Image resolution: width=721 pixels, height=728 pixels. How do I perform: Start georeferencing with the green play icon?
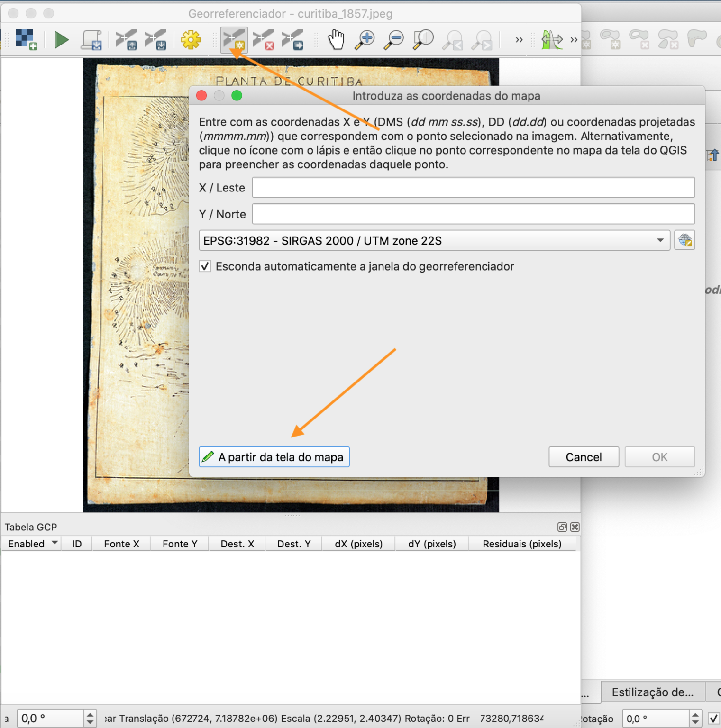(61, 39)
